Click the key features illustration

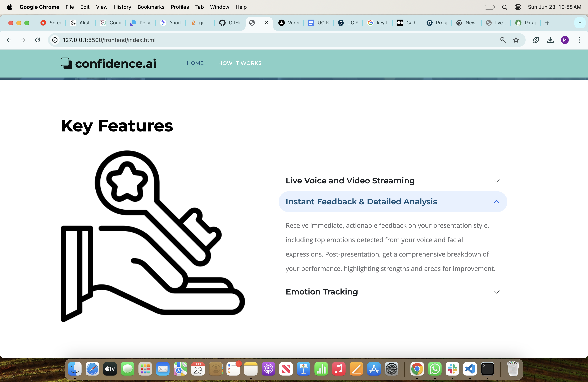(152, 236)
